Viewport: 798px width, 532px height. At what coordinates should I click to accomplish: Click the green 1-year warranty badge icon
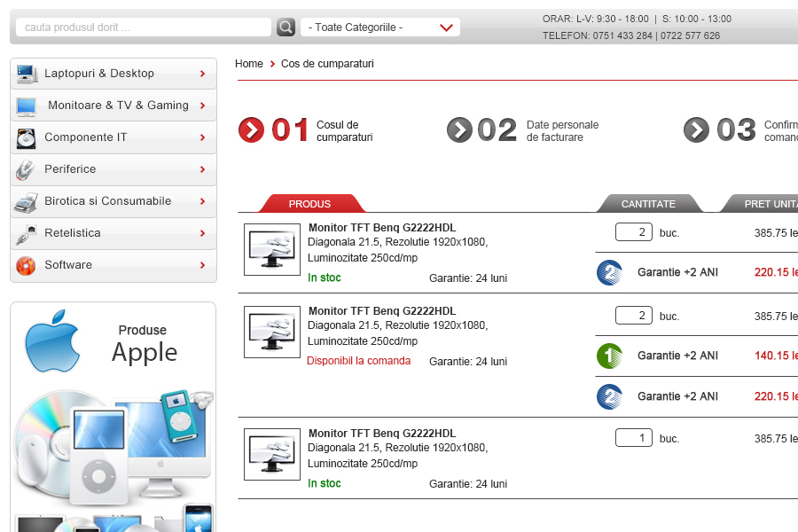[609, 356]
